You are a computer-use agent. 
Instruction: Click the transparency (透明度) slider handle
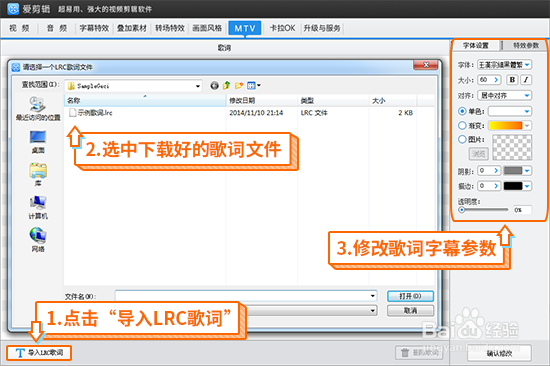(x=462, y=210)
